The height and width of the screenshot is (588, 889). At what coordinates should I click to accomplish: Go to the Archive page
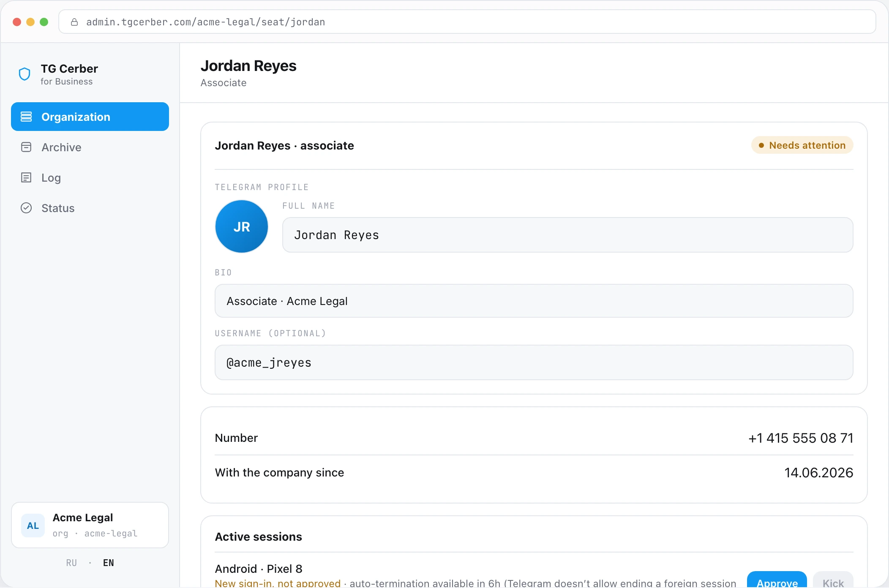(90, 147)
